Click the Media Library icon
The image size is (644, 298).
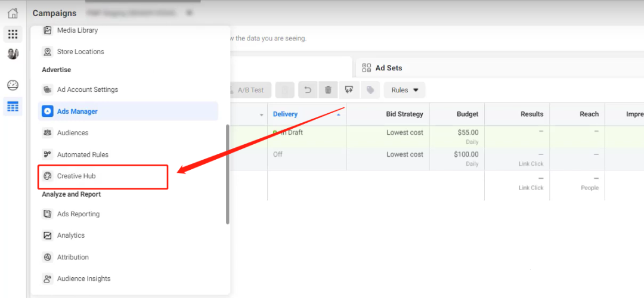48,30
